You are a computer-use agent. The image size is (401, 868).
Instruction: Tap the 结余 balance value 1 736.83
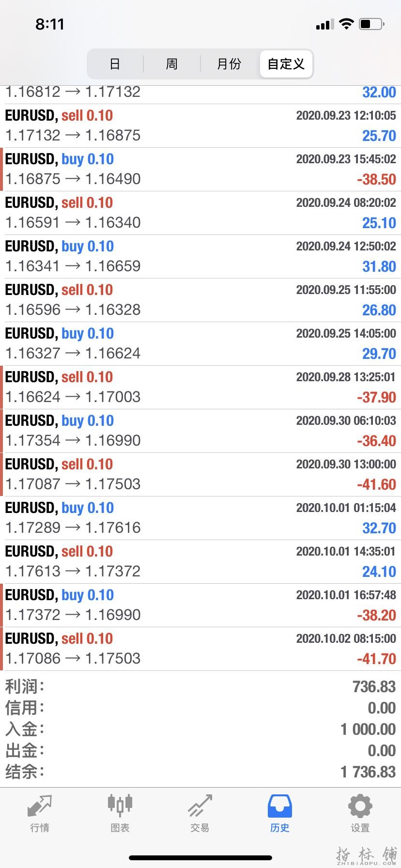click(368, 772)
